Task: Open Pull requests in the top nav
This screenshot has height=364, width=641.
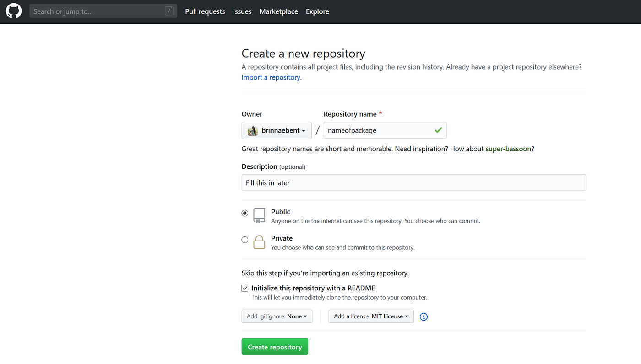Action: point(205,11)
